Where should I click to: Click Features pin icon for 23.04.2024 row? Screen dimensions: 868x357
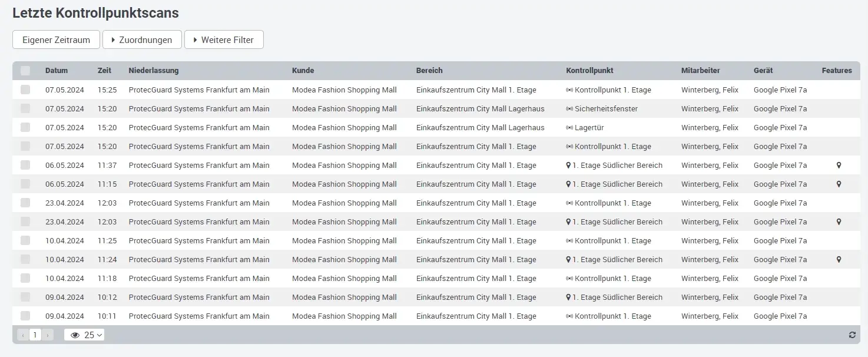click(x=839, y=222)
